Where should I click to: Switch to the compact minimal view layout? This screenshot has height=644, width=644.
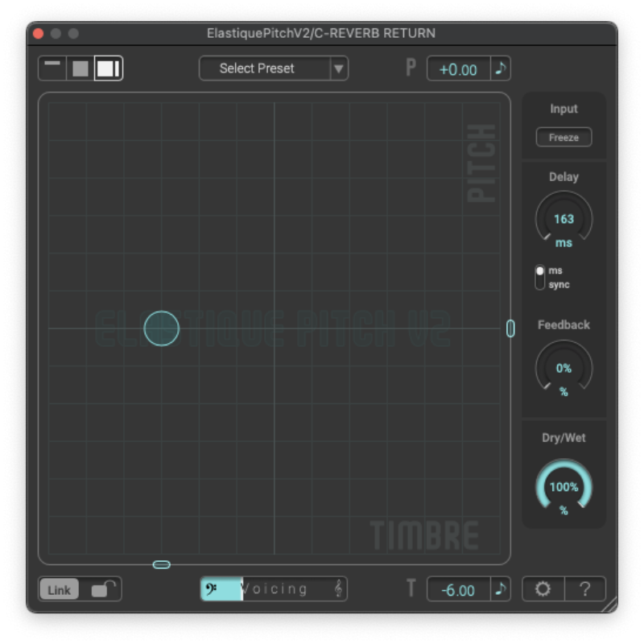pyautogui.click(x=52, y=68)
